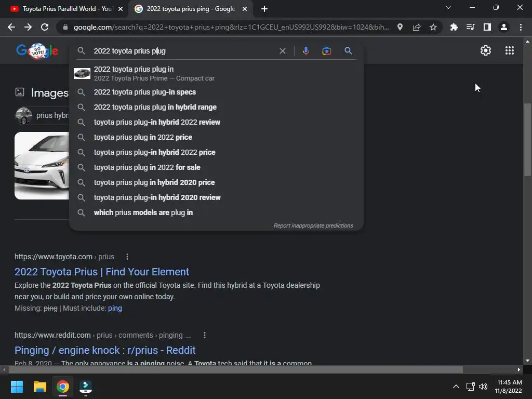Screen dimensions: 532x399
Task: Click the Images section heading
Action: (x=49, y=92)
